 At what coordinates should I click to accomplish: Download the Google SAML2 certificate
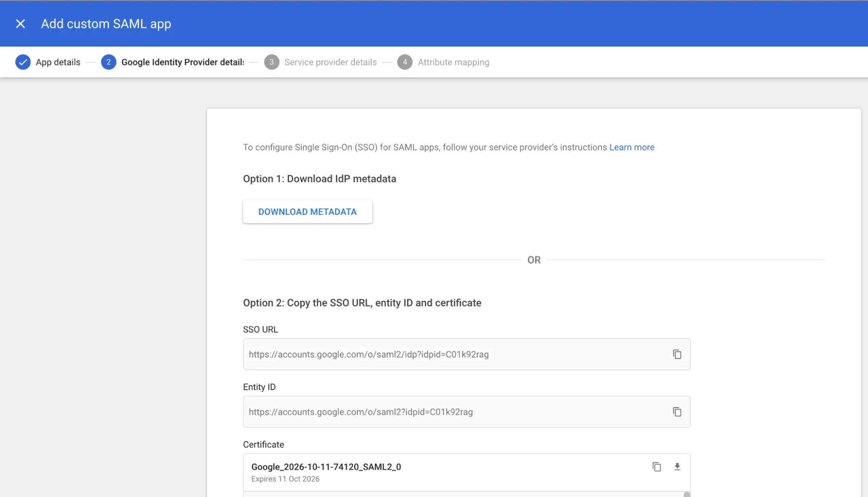pyautogui.click(x=677, y=467)
